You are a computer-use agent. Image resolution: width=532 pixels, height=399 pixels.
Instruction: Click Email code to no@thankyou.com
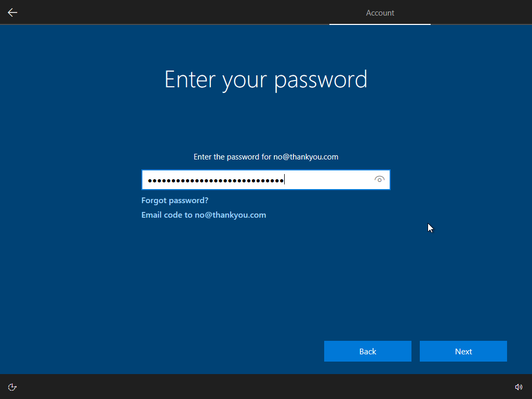click(x=204, y=215)
